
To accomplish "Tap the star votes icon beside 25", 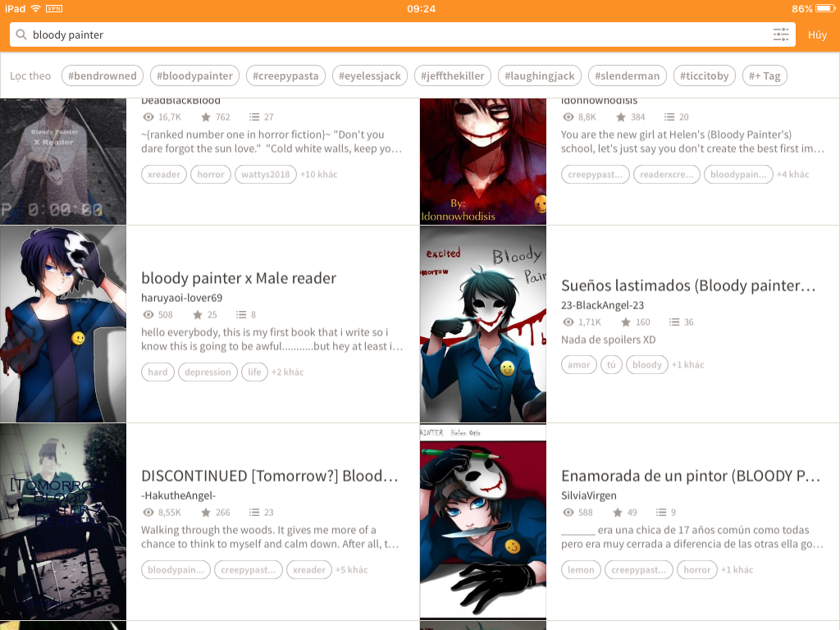I will pyautogui.click(x=198, y=314).
